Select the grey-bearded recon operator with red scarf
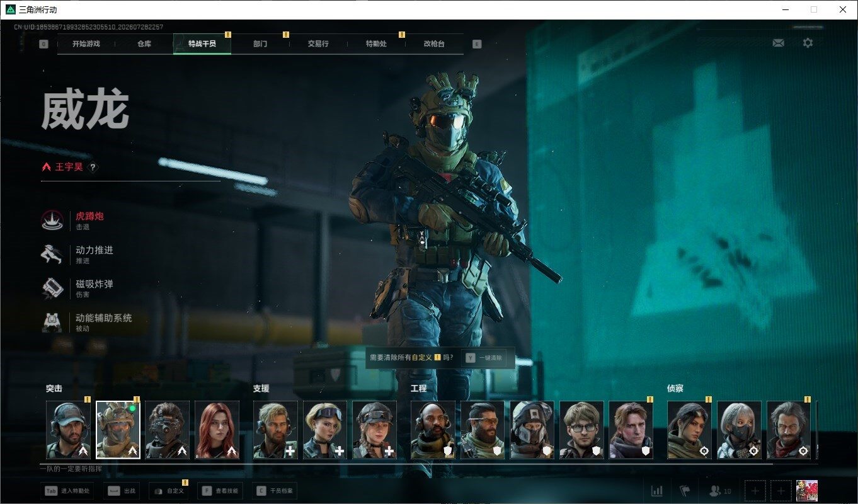 tap(789, 430)
